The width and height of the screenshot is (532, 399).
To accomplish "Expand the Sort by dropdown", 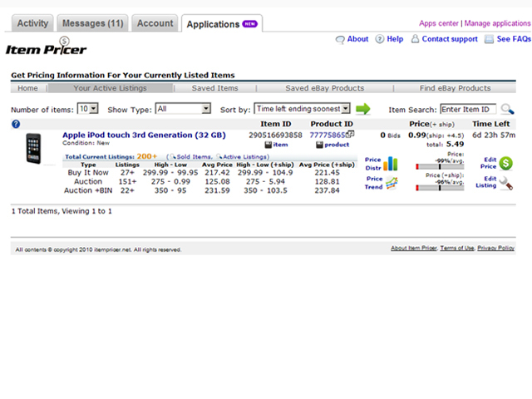I will coord(302,109).
